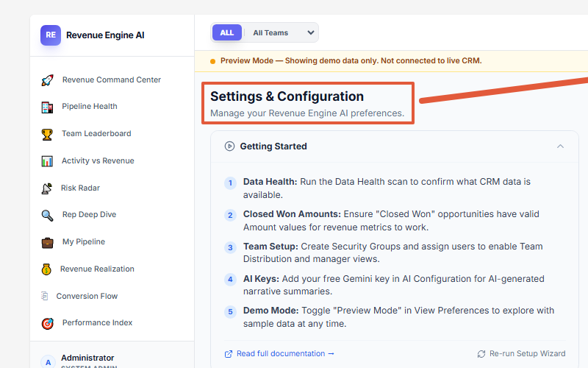
Task: Click the refresh icon beside Re-run Setup Wizard
Action: [x=481, y=354]
